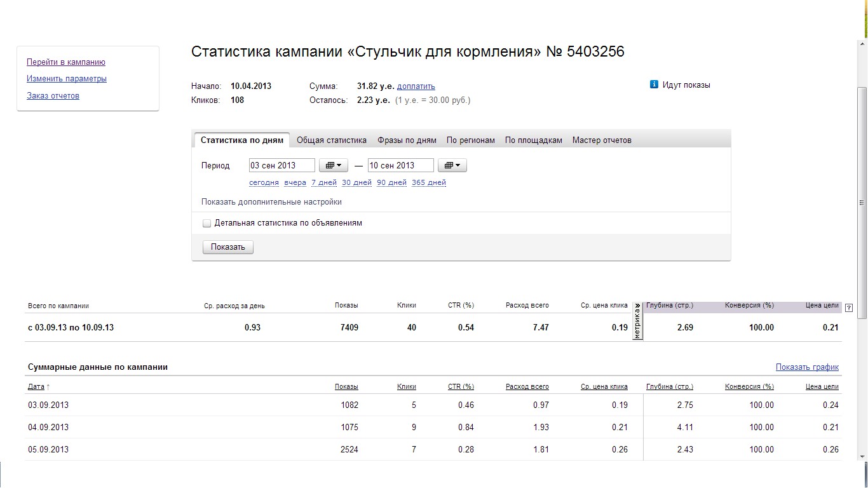The width and height of the screenshot is (868, 488).
Task: Click the impressions value '1075'
Action: pos(349,428)
